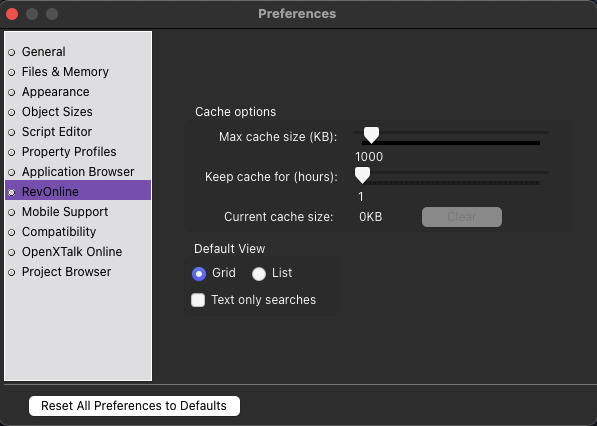The image size is (597, 426).
Task: Click the bullet icon next to Object Sizes
Action: tap(12, 112)
